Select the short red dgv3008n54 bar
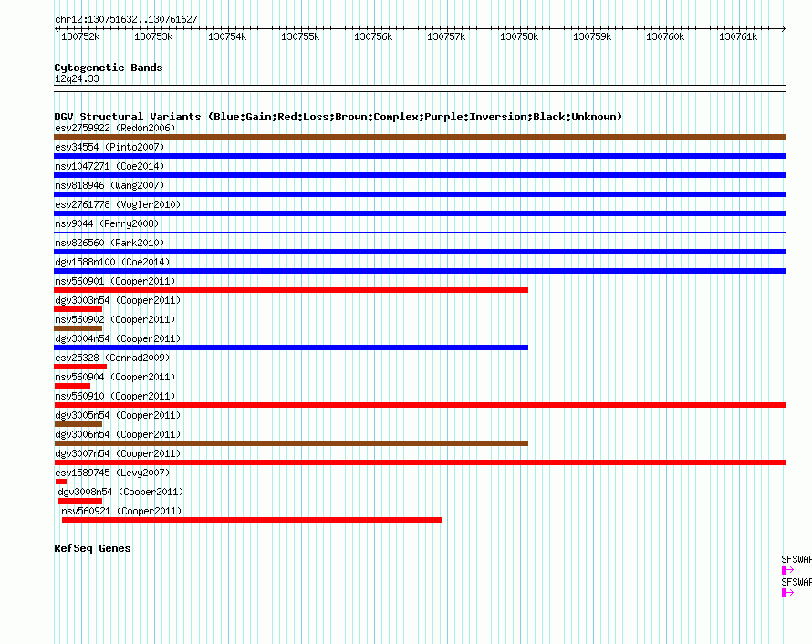Image resolution: width=812 pixels, height=644 pixels. point(80,501)
